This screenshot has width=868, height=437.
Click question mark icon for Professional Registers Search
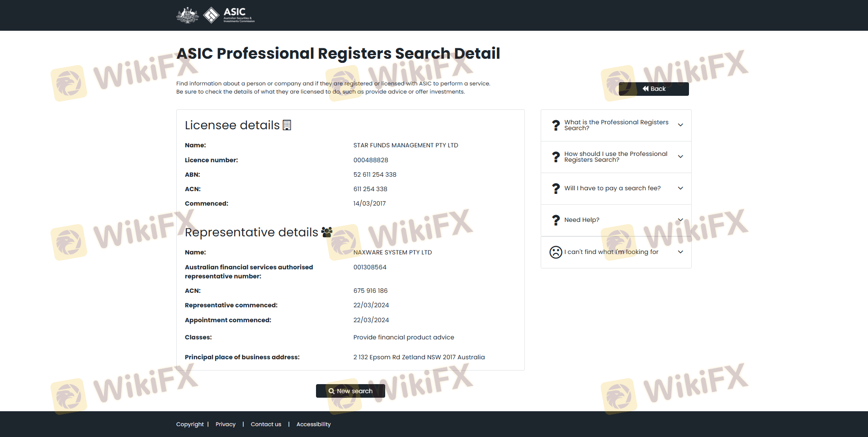pos(556,125)
